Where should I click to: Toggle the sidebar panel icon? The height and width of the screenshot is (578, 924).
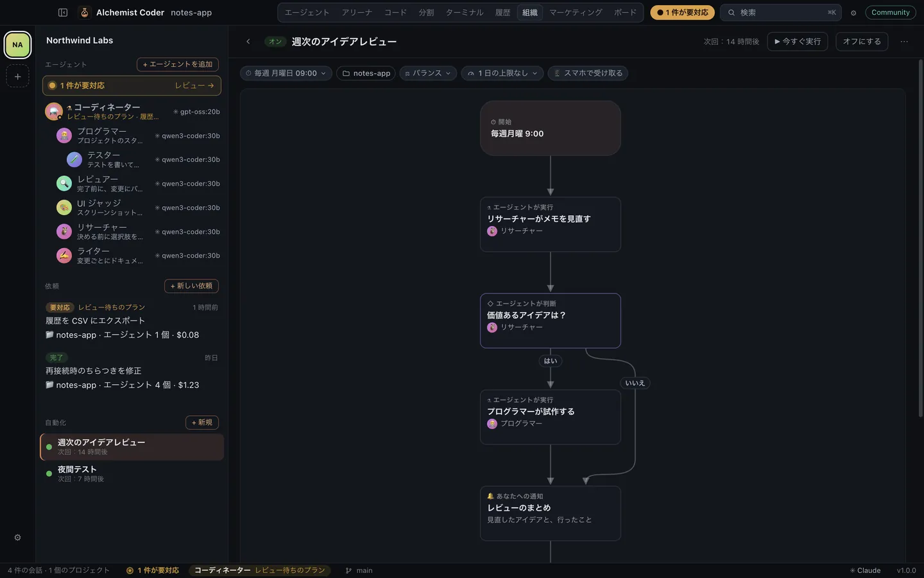(63, 12)
